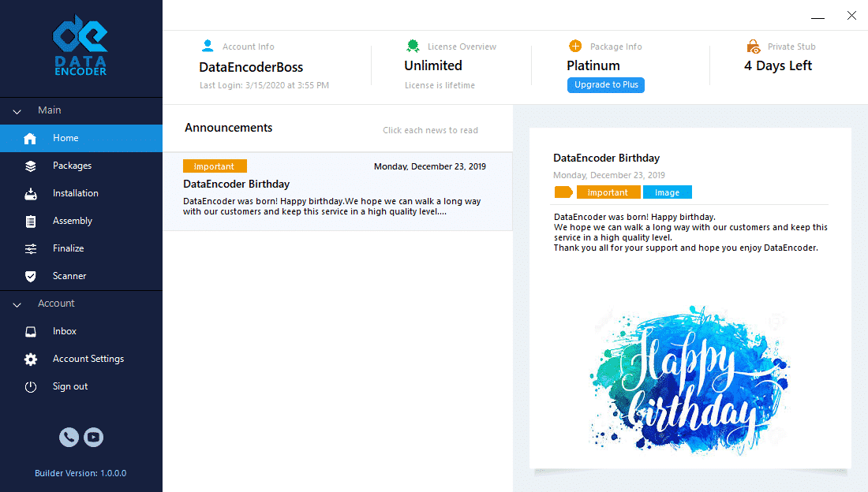The image size is (868, 492).
Task: Click the Package Info plus icon
Action: tap(575, 46)
